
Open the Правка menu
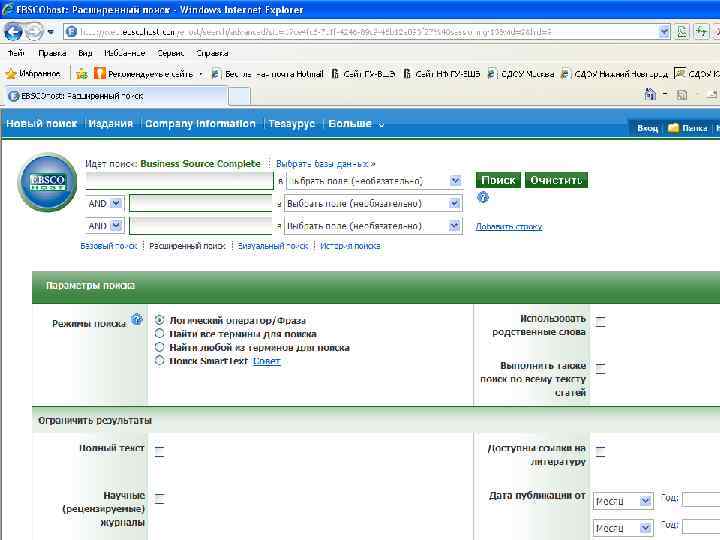pyautogui.click(x=52, y=53)
